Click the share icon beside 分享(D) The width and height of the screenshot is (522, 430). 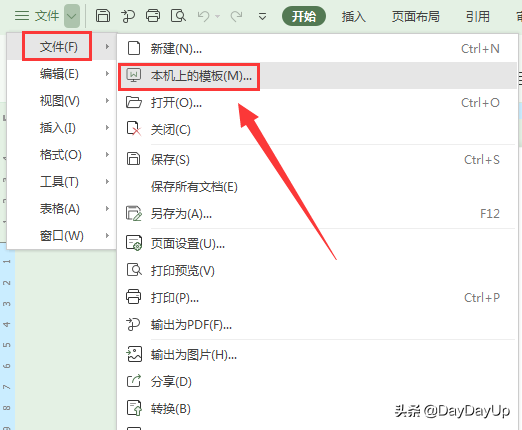[134, 381]
